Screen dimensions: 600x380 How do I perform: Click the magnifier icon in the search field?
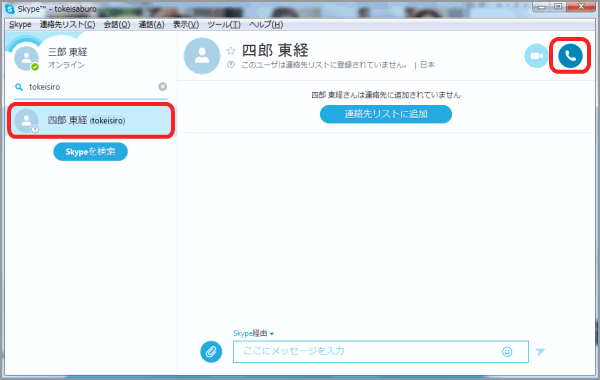pos(19,87)
